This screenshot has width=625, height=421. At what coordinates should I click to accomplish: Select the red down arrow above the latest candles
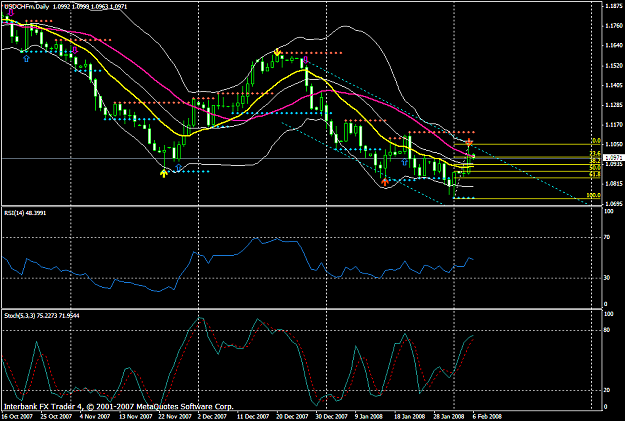469,142
